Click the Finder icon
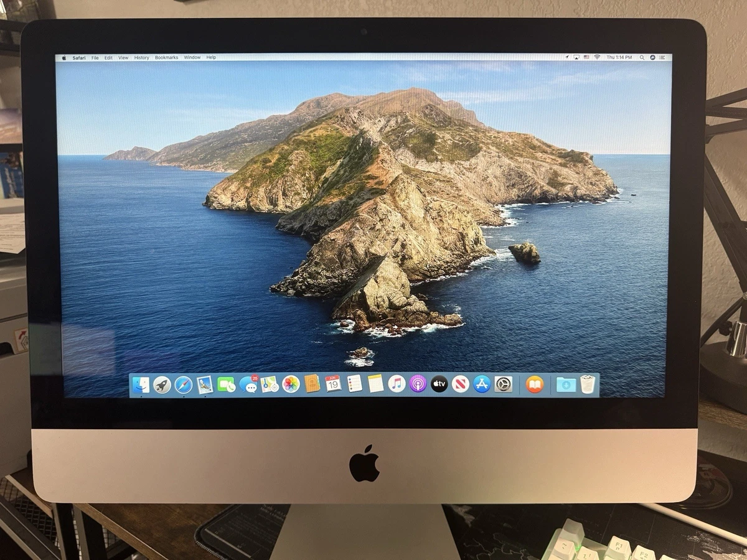Viewport: 747px width, 560px height. [x=143, y=386]
